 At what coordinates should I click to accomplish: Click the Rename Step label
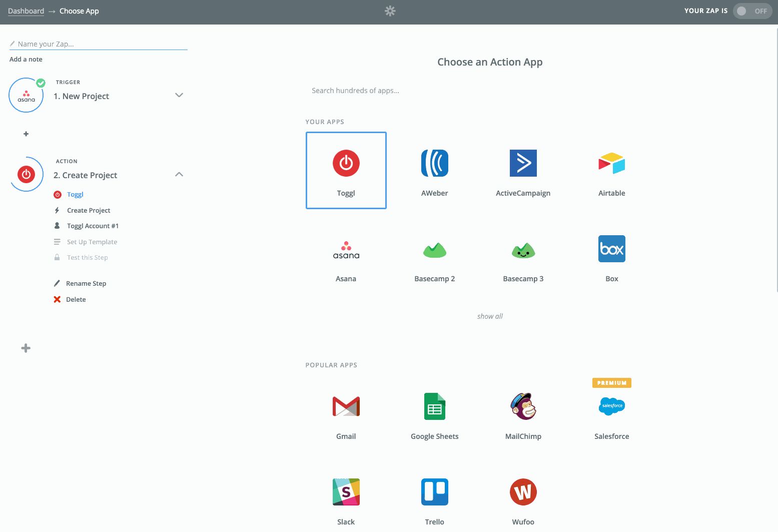(86, 283)
